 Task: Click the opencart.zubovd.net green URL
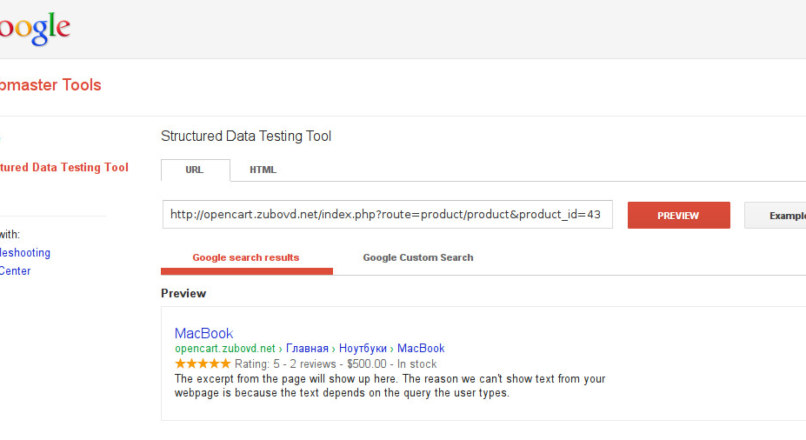tap(225, 349)
